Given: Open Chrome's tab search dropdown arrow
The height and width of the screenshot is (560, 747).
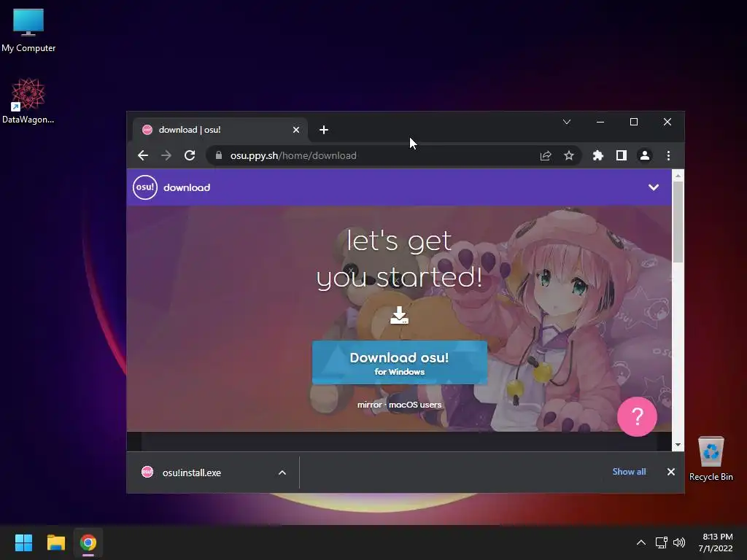Looking at the screenshot, I should pyautogui.click(x=566, y=122).
